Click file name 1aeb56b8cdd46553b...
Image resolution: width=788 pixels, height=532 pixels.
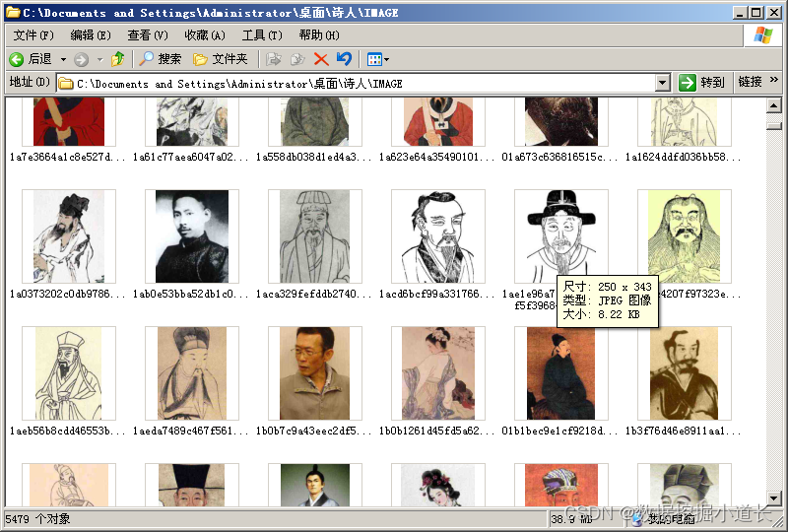pyautogui.click(x=68, y=431)
